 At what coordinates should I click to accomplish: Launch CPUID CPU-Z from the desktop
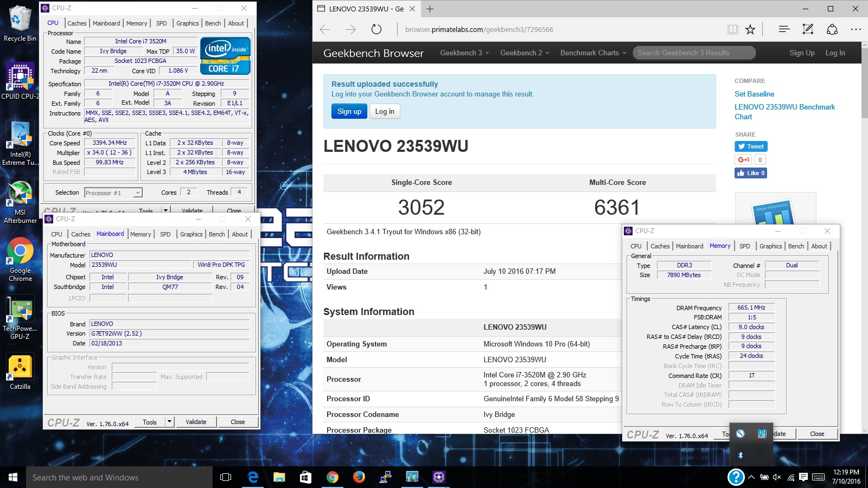tap(20, 81)
